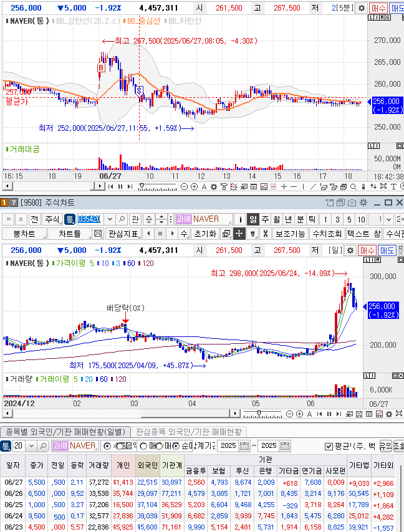This screenshot has width=404, height=532.
Task: Search stocks with the magnifier next to the code field
Action: [122, 219]
